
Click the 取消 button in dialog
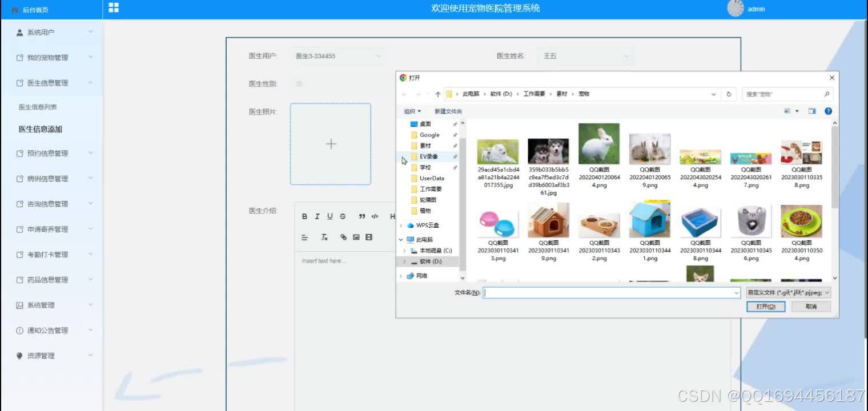(811, 307)
